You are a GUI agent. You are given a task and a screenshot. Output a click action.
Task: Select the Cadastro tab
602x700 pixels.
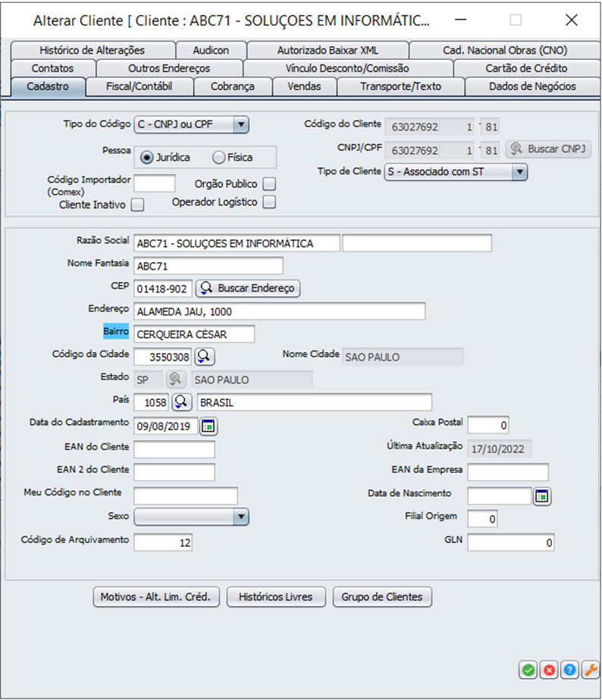48,86
